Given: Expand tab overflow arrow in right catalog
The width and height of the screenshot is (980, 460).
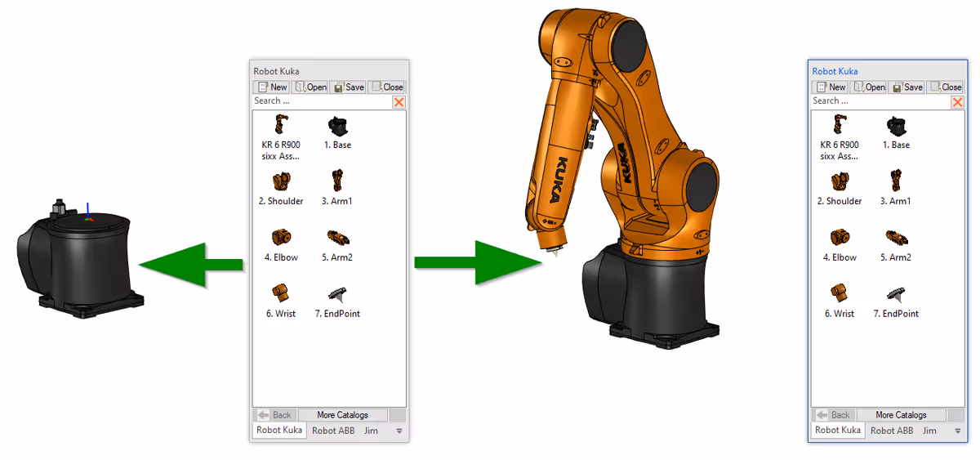Looking at the screenshot, I should pos(958,431).
